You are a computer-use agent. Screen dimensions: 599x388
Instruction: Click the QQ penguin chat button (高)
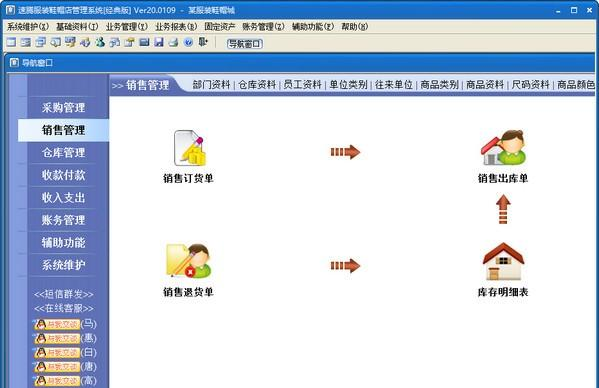[57, 381]
